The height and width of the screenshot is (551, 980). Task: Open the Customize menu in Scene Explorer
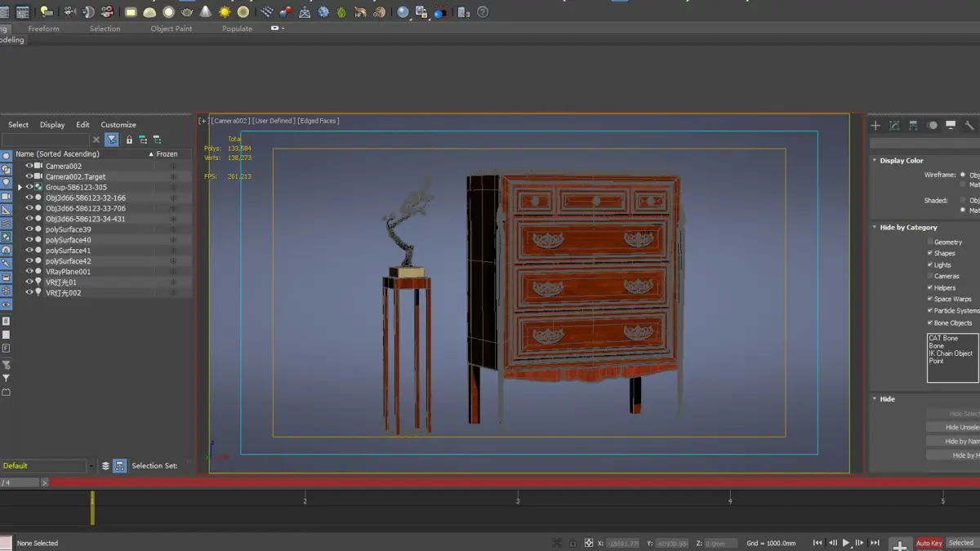click(118, 125)
